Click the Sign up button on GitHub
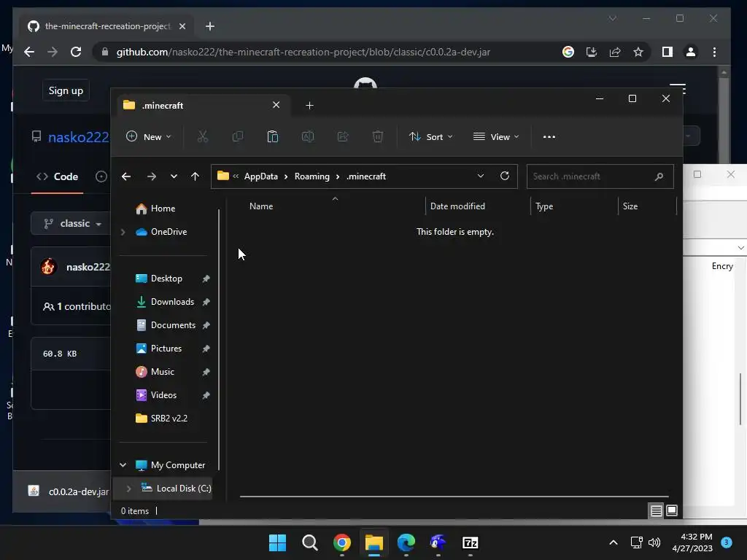 pyautogui.click(x=66, y=90)
